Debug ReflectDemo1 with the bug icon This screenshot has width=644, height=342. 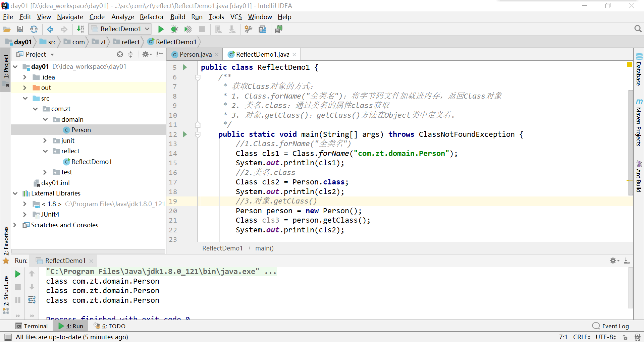point(174,29)
